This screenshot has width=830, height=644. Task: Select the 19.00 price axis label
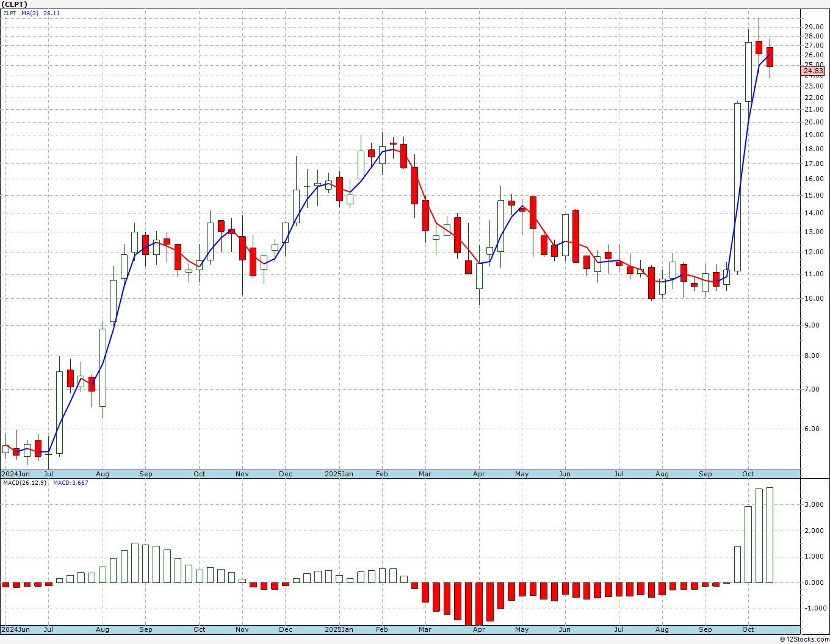pyautogui.click(x=814, y=135)
